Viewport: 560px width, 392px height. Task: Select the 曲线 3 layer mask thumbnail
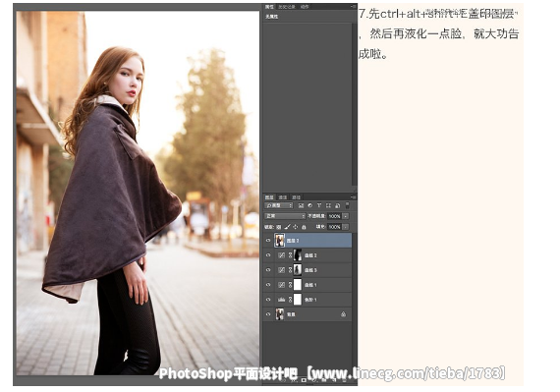tap(297, 270)
